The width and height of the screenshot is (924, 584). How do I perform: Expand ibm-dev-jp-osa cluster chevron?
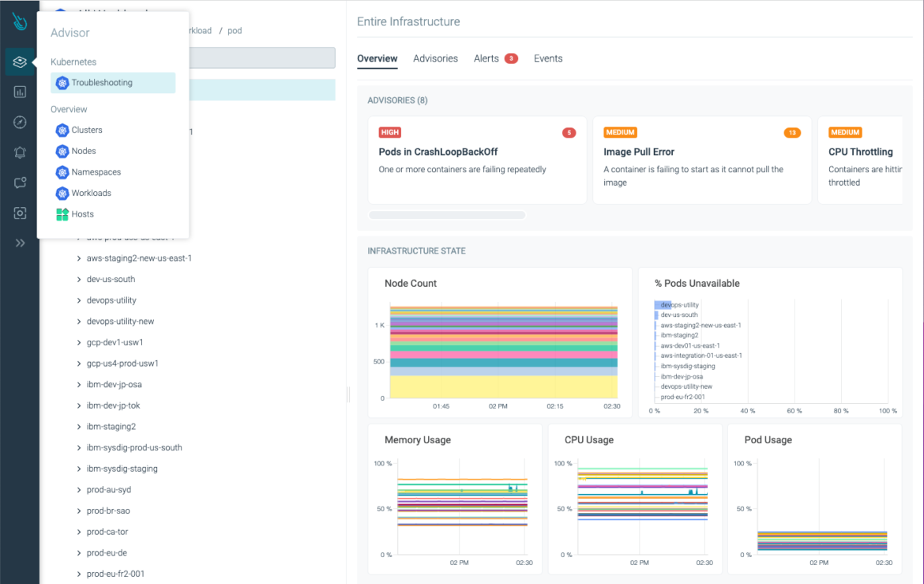(79, 385)
